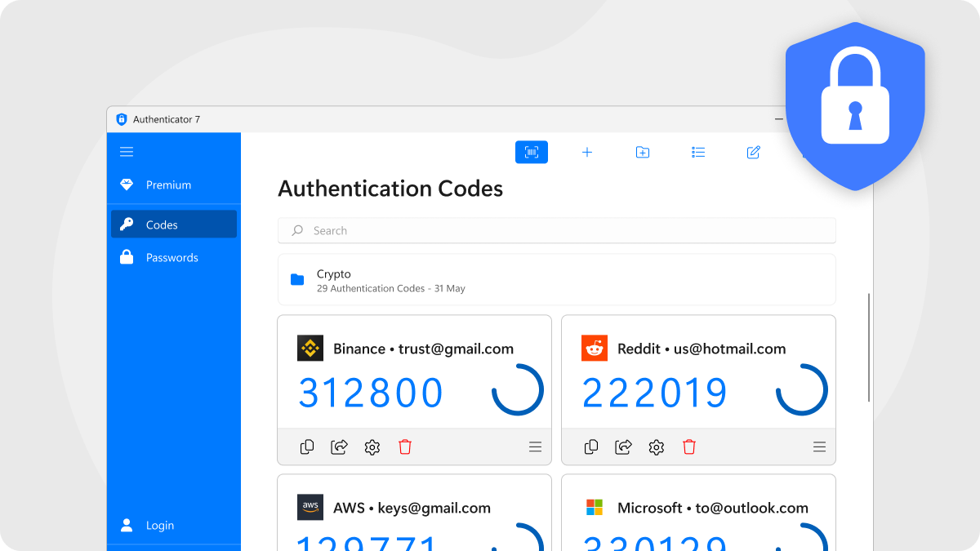The width and height of the screenshot is (980, 551).
Task: Open settings gear on Reddit card
Action: [x=657, y=447]
